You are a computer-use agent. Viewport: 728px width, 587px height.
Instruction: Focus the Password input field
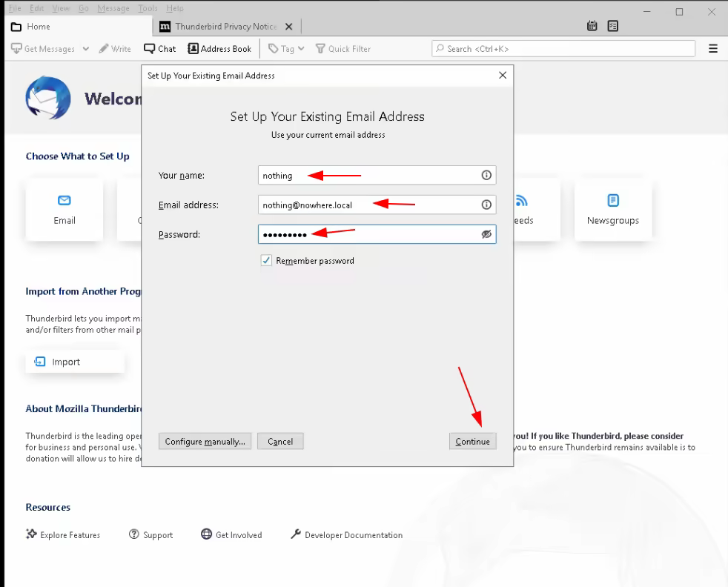click(x=377, y=234)
